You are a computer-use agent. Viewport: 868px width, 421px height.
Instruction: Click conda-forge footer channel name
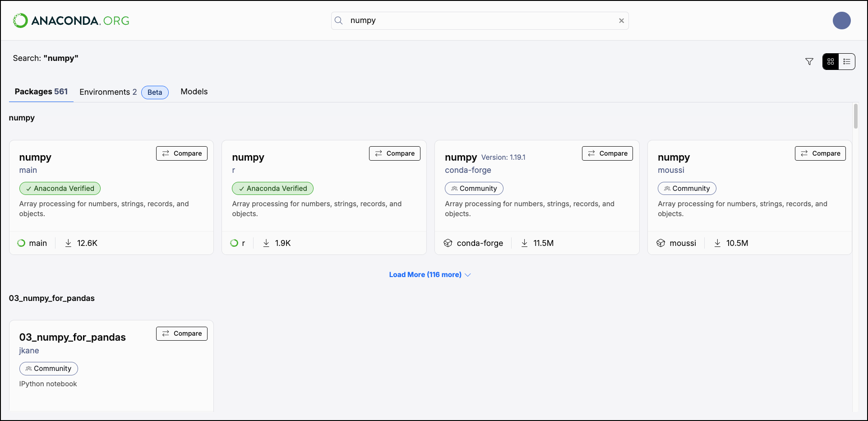point(480,243)
